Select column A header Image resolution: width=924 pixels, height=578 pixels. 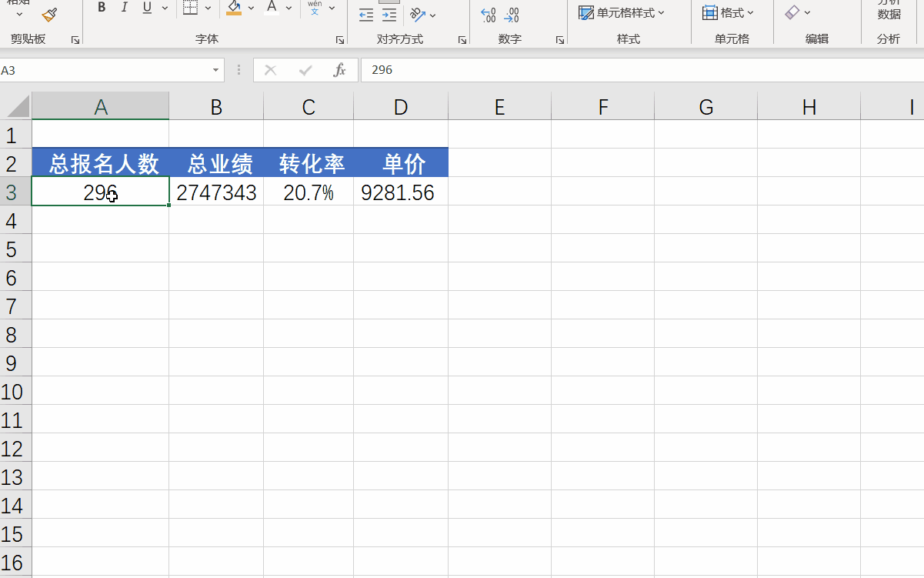(x=101, y=107)
